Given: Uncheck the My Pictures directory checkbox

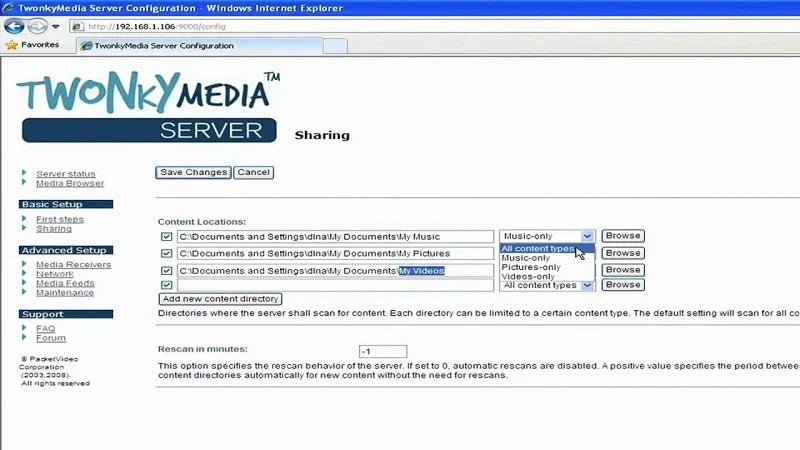Looking at the screenshot, I should coord(166,253).
